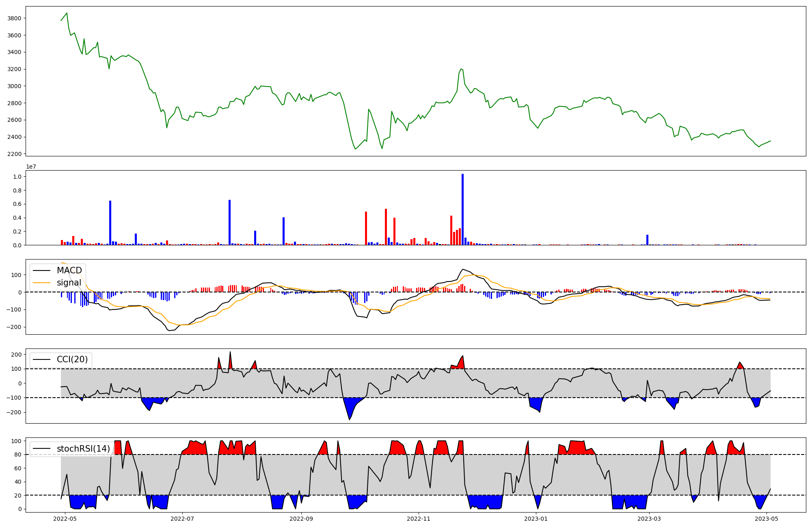Click the 2022-07 date tick label
This screenshot has height=528, width=812.
tap(182, 519)
